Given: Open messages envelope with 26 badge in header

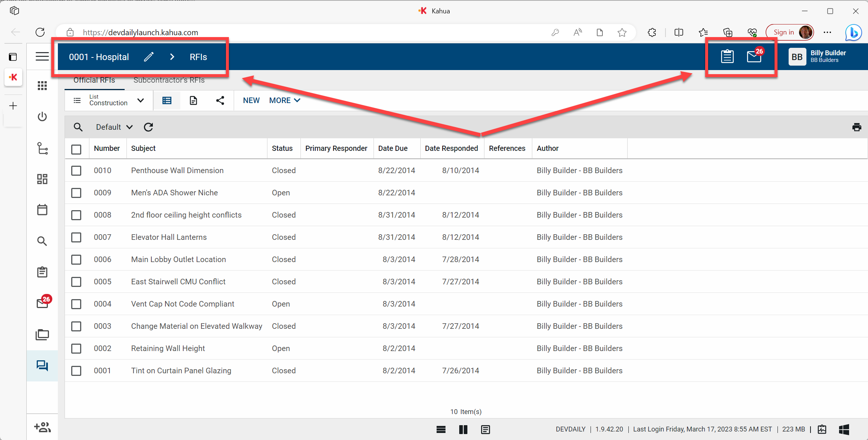Looking at the screenshot, I should point(754,57).
